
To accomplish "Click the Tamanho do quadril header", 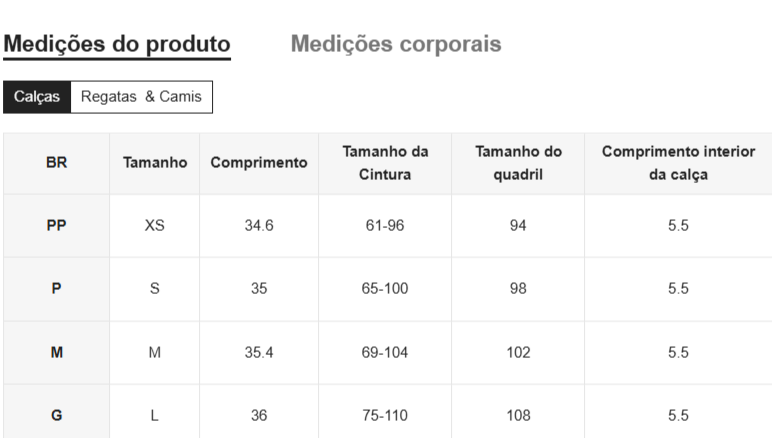I will point(518,163).
